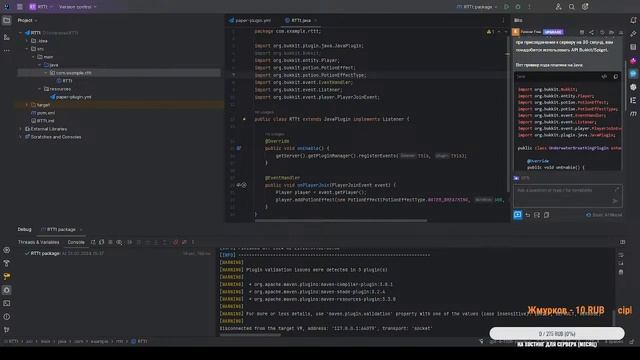Screen dimensions: 640x360
Task: Open Code With Me user icon
Action: pos(558,7)
